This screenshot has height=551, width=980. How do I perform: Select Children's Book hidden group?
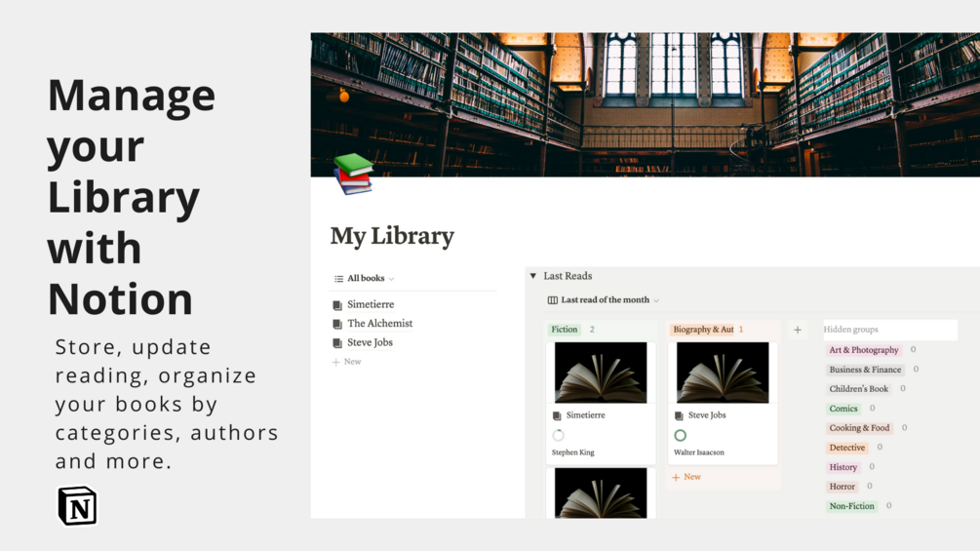pyautogui.click(x=859, y=388)
